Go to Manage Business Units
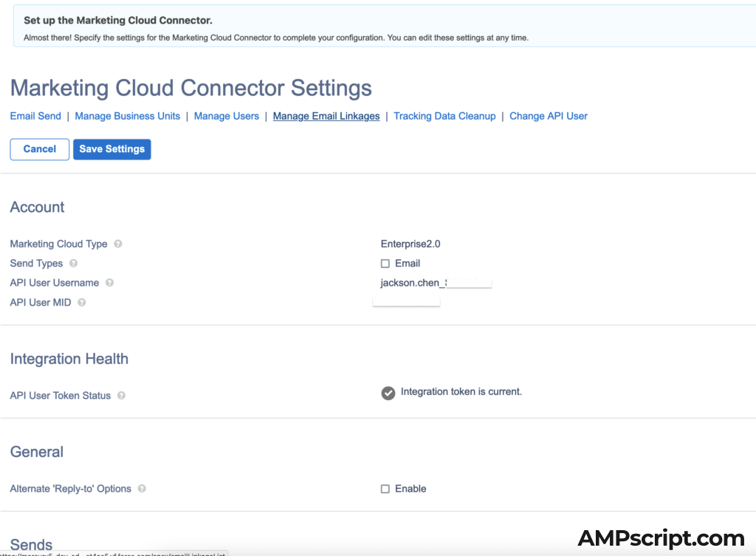The image size is (756, 556). [x=128, y=116]
